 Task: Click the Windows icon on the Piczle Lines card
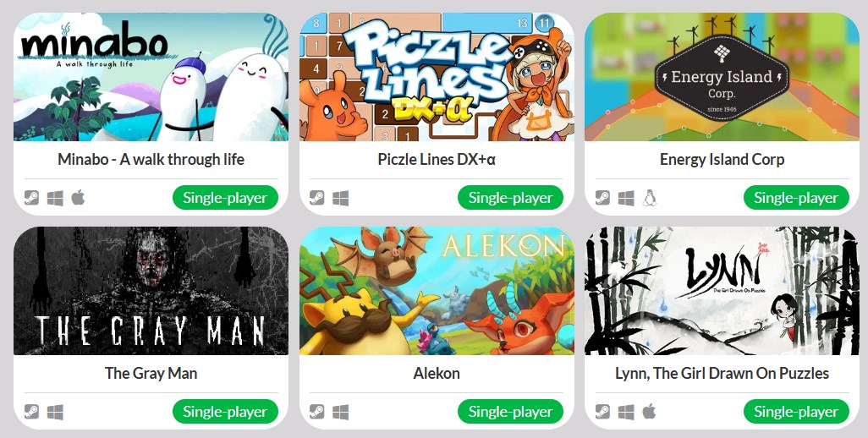coord(340,198)
